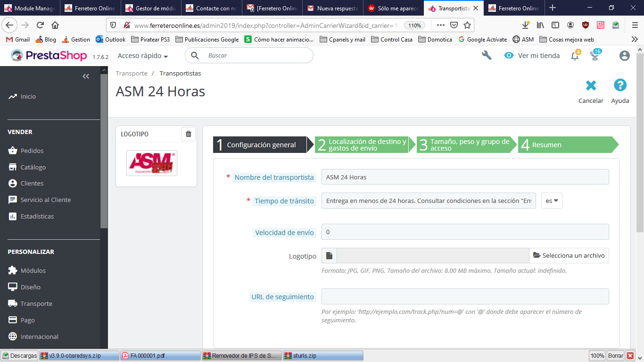Reload the page with the refresh icon
The image size is (644, 362).
41,25
